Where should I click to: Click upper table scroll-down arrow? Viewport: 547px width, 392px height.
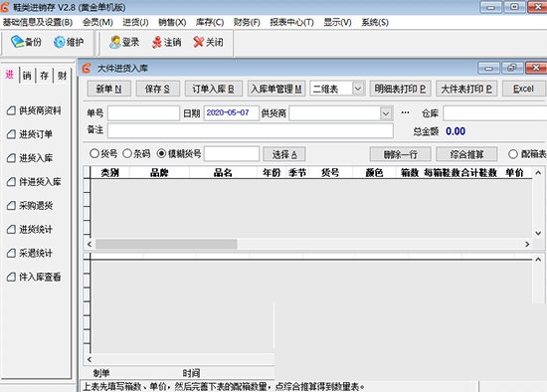[538, 233]
